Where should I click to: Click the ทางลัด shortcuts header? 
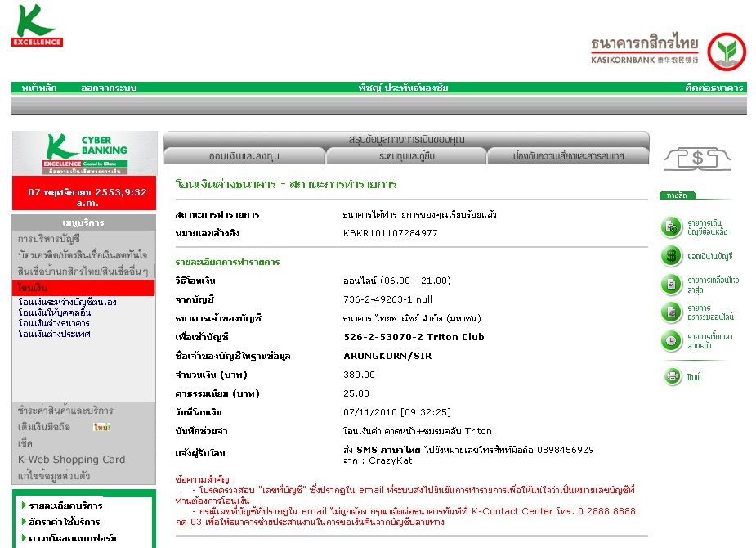tap(677, 195)
